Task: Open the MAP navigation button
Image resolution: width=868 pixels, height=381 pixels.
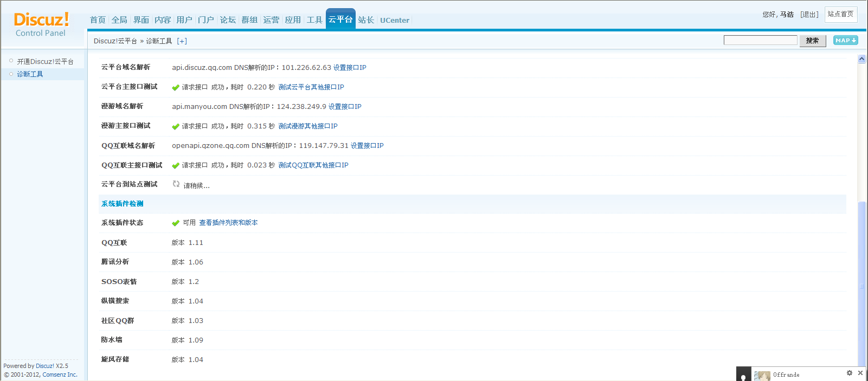Action: click(x=845, y=40)
